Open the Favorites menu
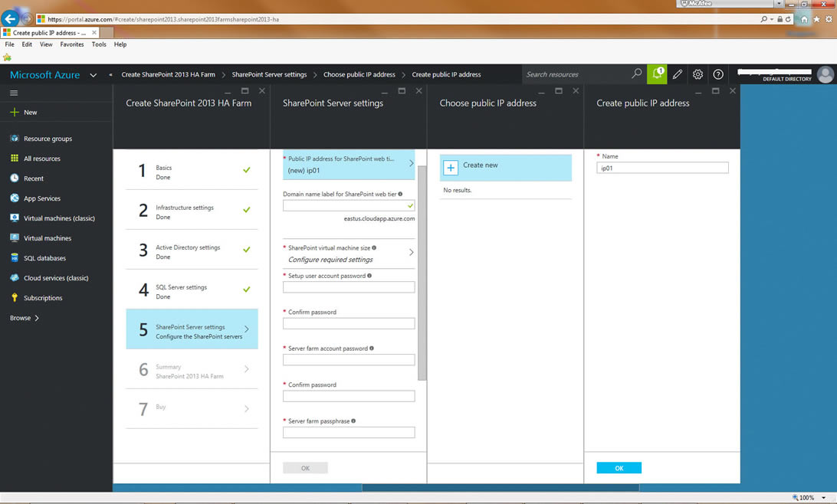The image size is (837, 504). (x=72, y=44)
